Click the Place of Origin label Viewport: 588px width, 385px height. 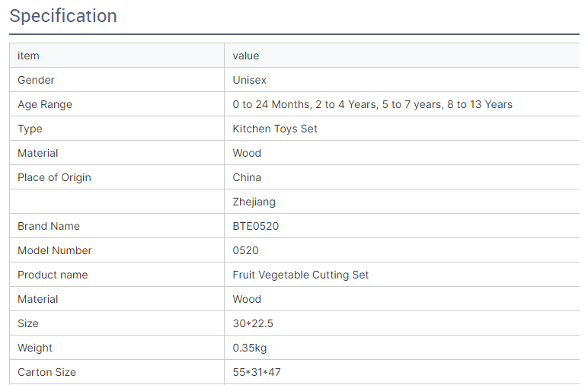pyautogui.click(x=54, y=177)
